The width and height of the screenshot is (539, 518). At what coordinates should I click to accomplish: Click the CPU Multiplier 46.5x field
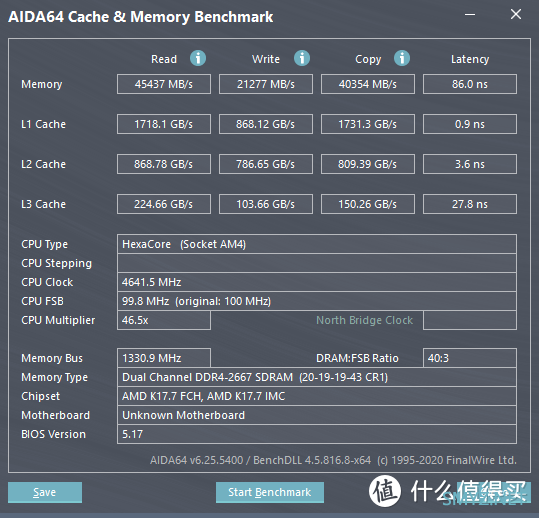coord(164,320)
